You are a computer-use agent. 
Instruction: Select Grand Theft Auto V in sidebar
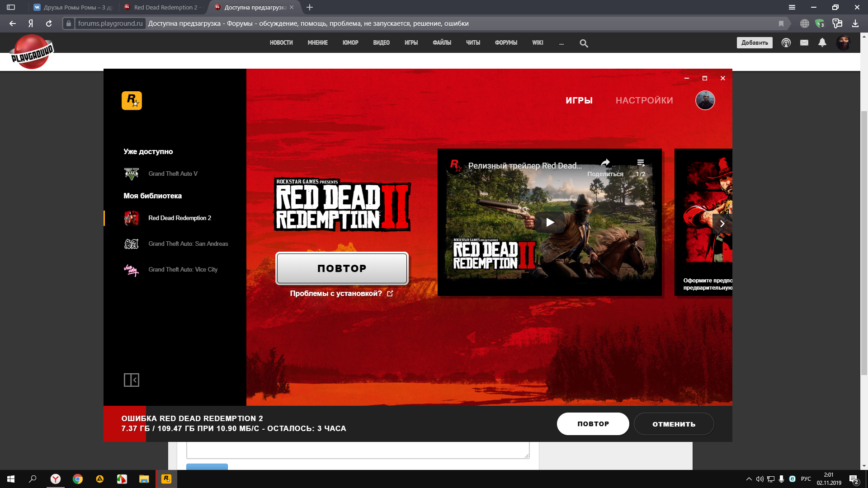coord(172,174)
